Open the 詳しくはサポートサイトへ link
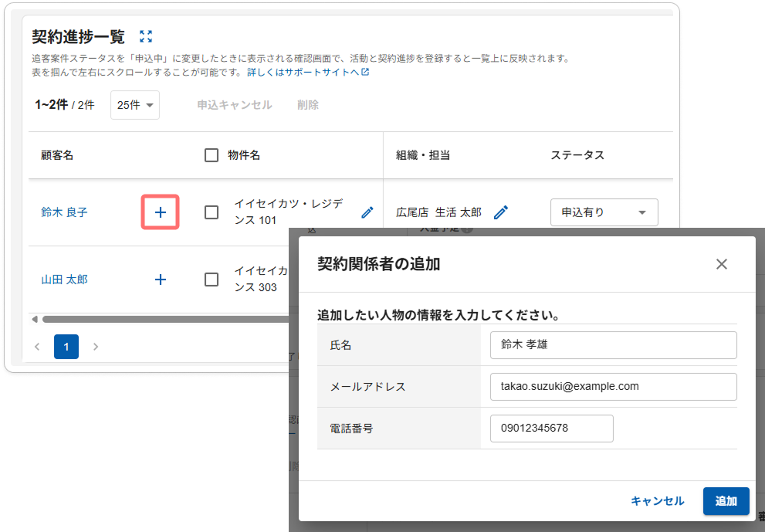Viewport: 765px width, 532px height. point(303,73)
